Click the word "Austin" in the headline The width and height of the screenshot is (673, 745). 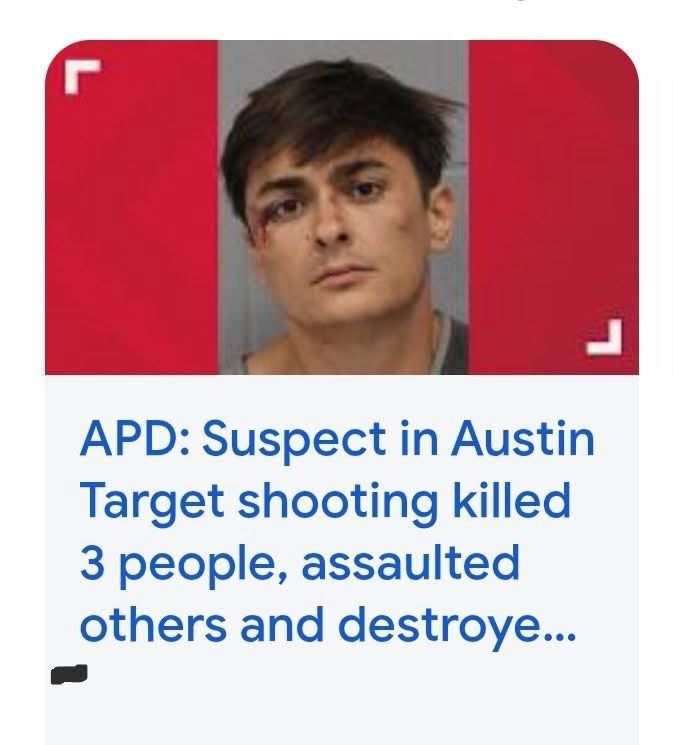523,438
